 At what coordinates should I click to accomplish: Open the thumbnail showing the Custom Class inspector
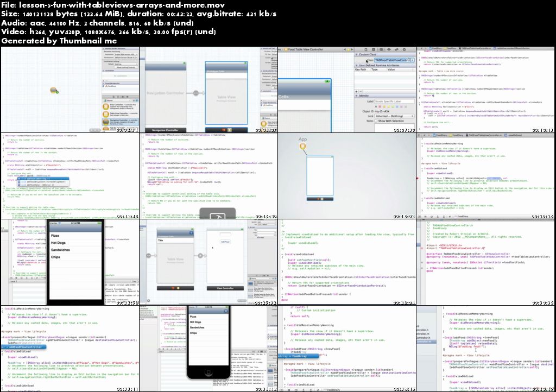(347, 90)
